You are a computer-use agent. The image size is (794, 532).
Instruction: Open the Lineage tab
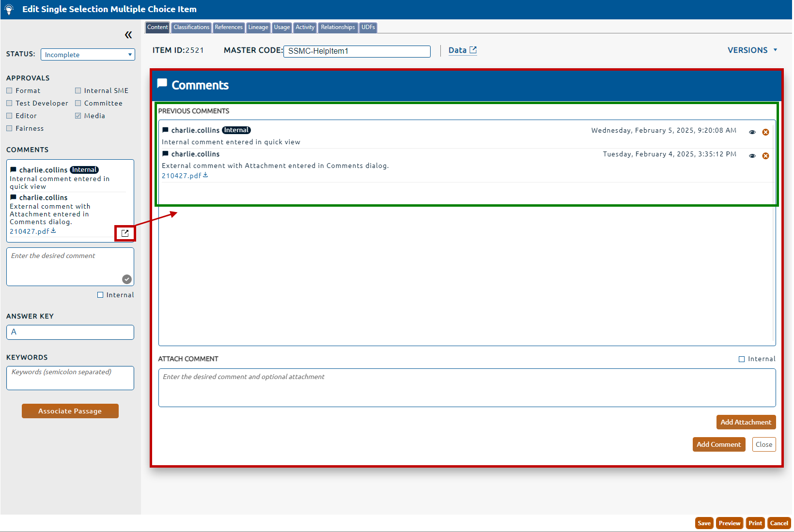click(258, 28)
